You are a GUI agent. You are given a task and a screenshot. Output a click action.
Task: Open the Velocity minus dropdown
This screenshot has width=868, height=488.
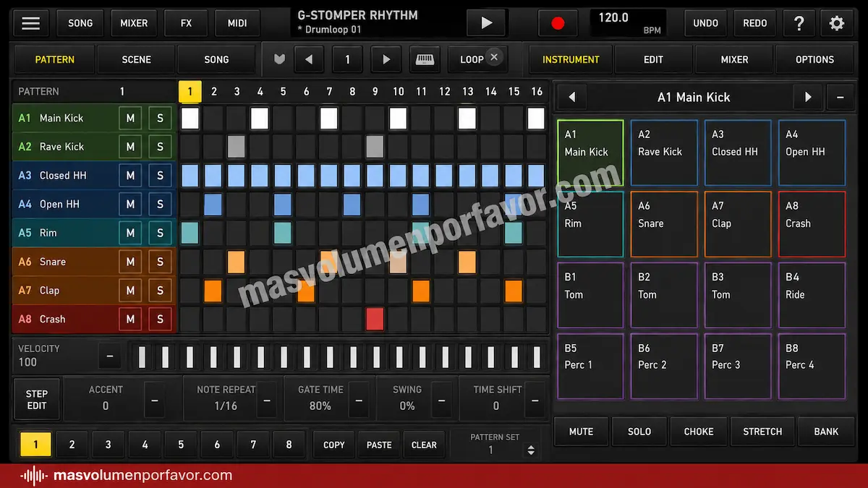110,356
